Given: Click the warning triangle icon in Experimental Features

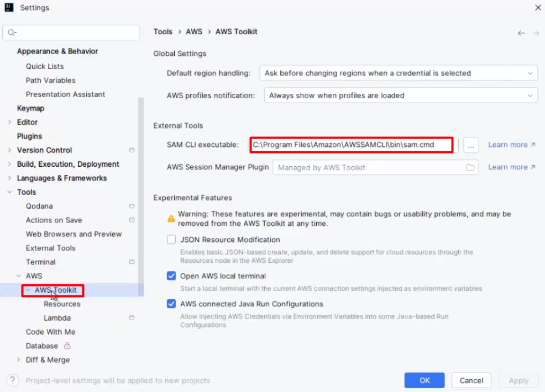Looking at the screenshot, I should [x=171, y=219].
